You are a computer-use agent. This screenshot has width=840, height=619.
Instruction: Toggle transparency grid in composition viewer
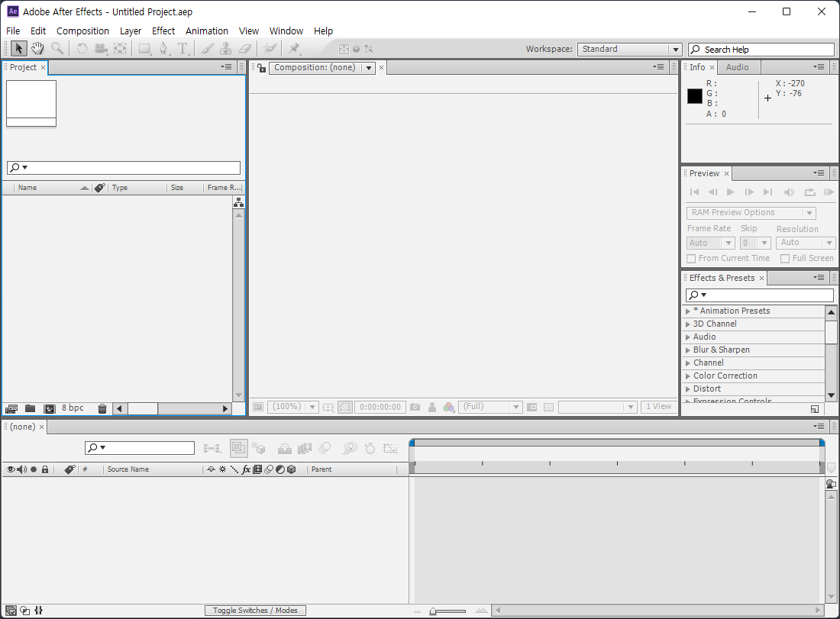click(x=548, y=408)
